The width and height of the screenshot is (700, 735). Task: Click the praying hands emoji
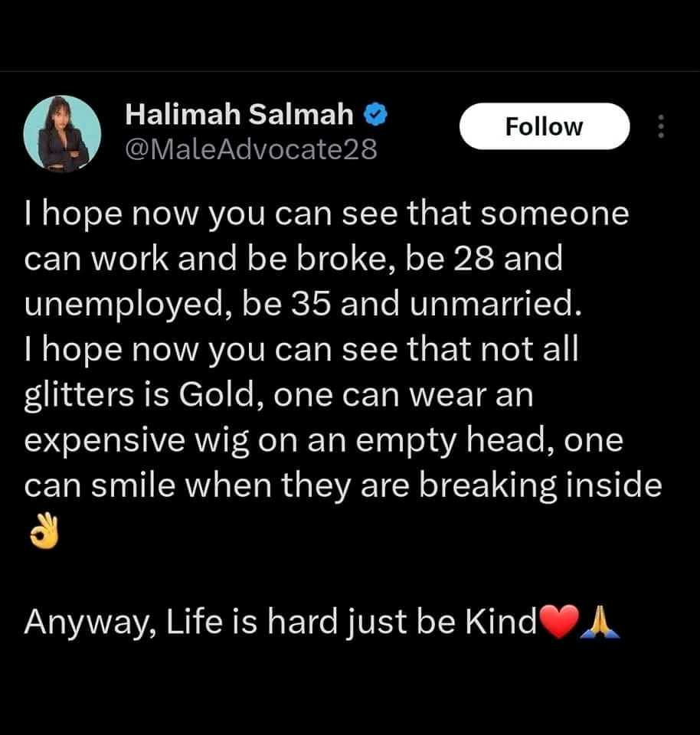(x=600, y=622)
